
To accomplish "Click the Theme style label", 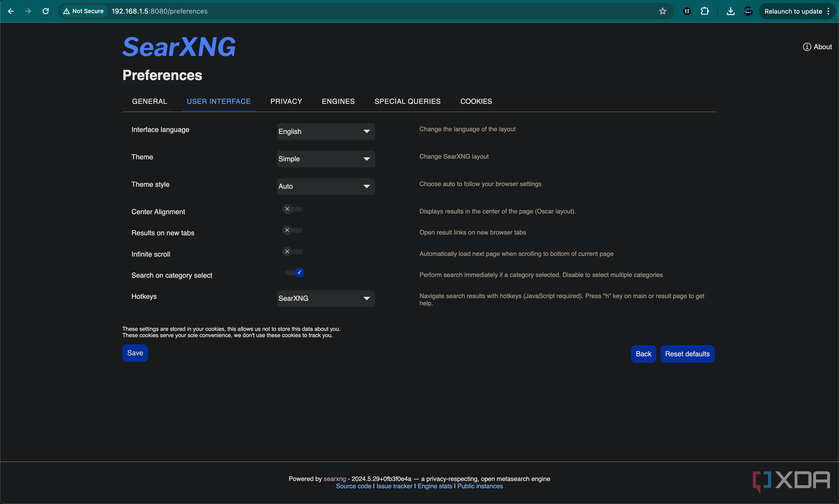I will click(150, 184).
